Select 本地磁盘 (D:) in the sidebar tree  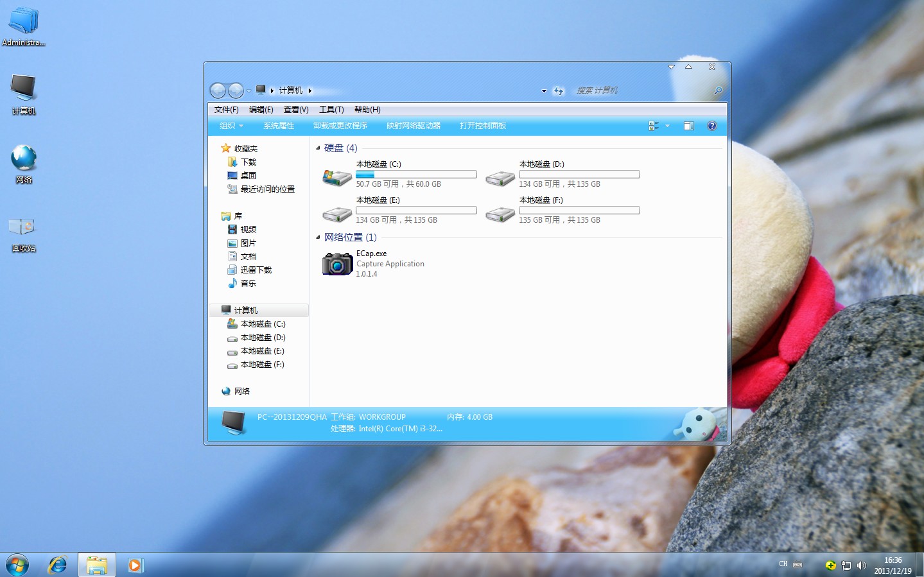click(263, 337)
